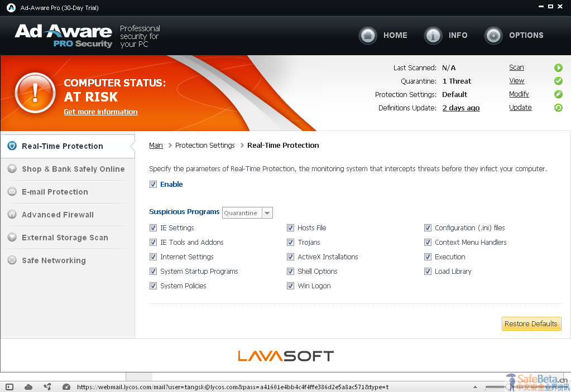Click the panel toggle icon in status bar
This screenshot has width=571, height=392.
(x=9, y=388)
